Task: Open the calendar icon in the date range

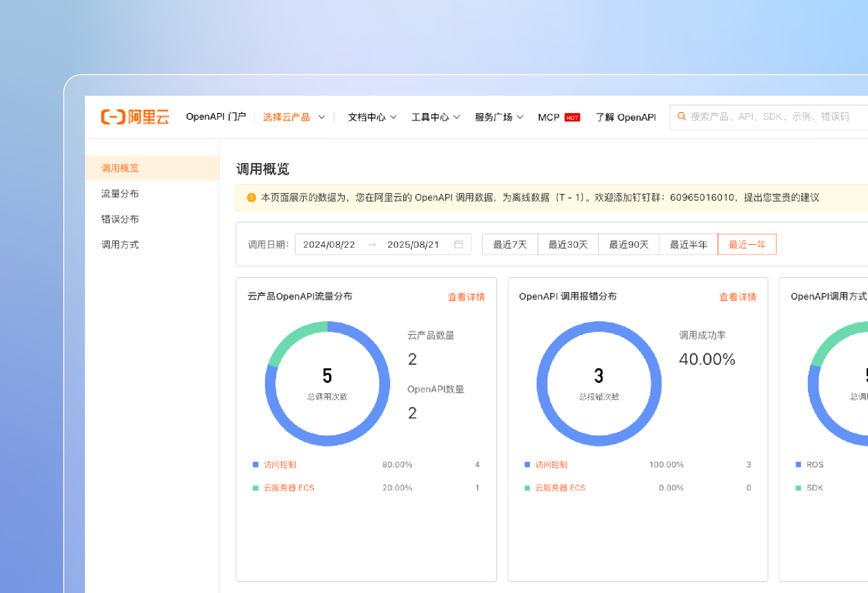Action: pos(458,244)
